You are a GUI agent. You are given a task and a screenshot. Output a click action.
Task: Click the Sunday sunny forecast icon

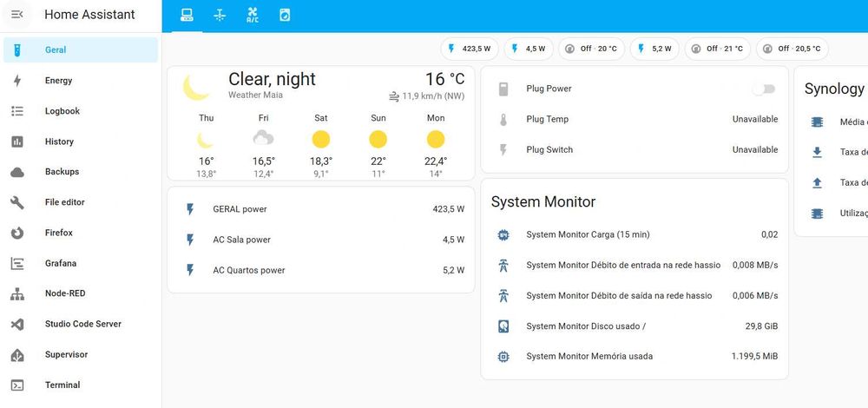point(378,139)
